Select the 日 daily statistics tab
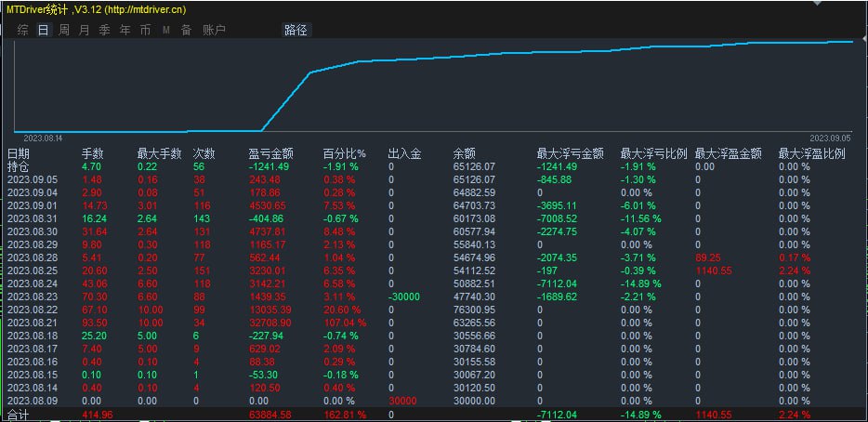This screenshot has width=868, height=422. [x=43, y=30]
